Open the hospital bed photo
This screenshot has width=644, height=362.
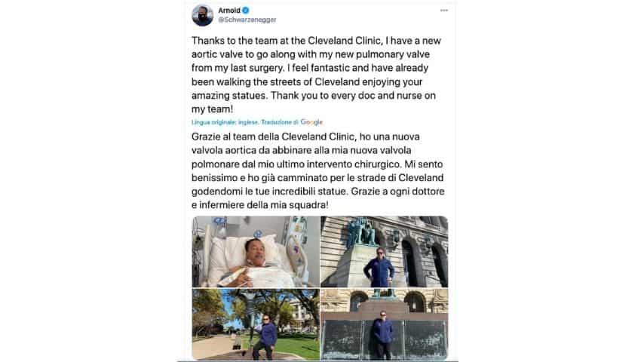click(x=256, y=251)
